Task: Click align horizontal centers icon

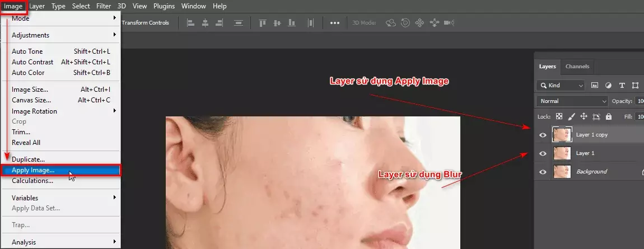Action: click(x=205, y=23)
